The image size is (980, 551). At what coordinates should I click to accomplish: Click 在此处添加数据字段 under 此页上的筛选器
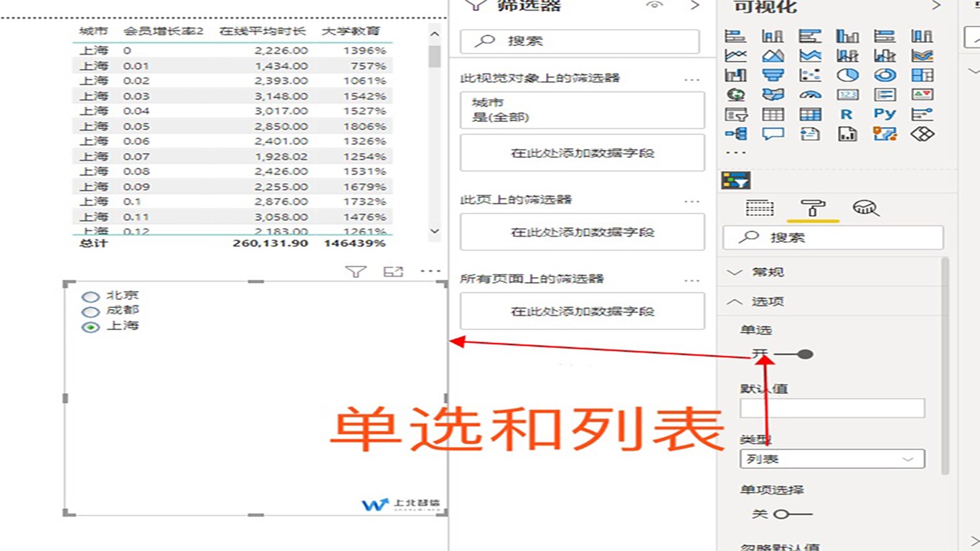point(583,232)
